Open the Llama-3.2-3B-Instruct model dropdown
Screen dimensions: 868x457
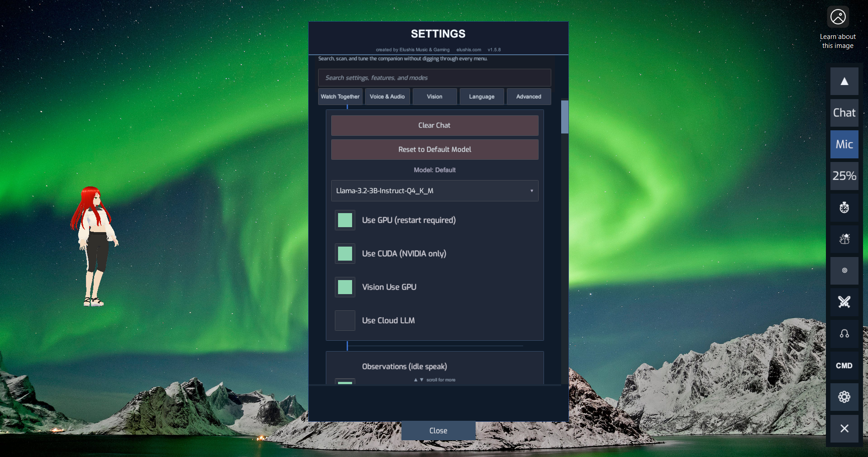point(434,191)
